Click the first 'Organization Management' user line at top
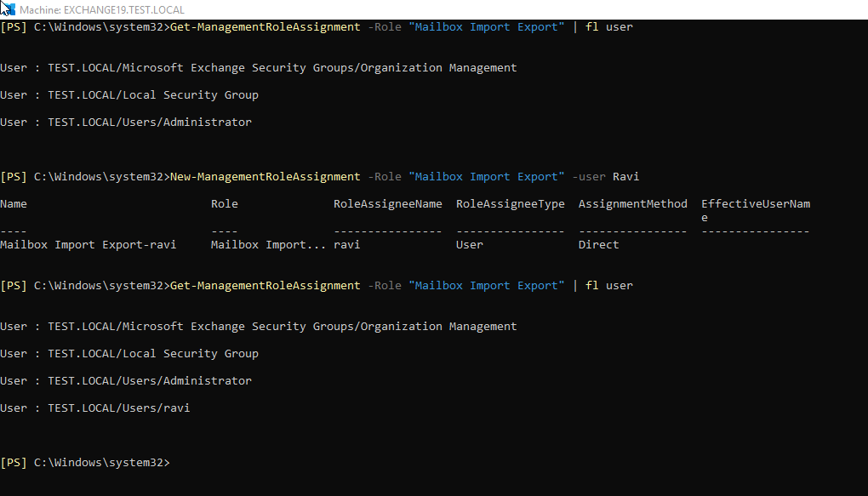Image resolution: width=868 pixels, height=496 pixels. pos(259,67)
